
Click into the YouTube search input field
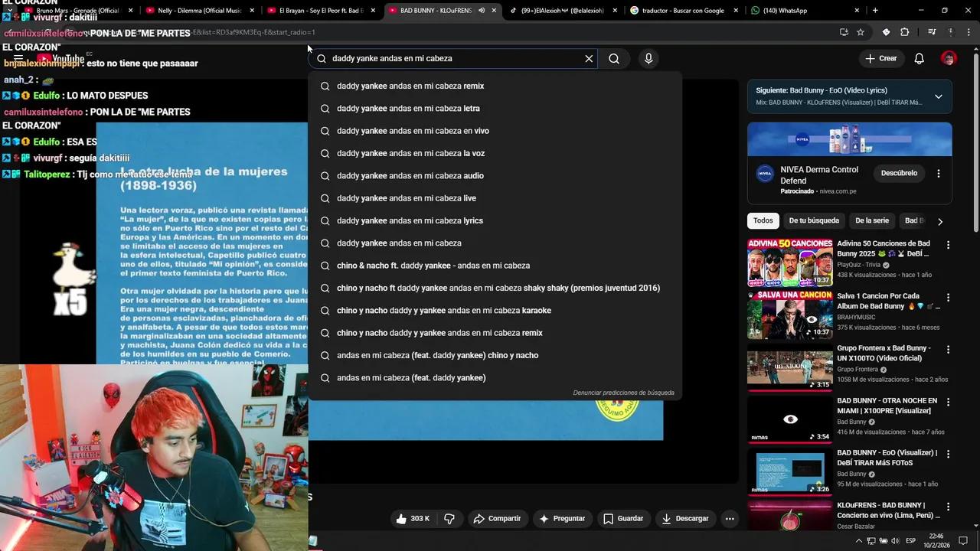pos(452,58)
